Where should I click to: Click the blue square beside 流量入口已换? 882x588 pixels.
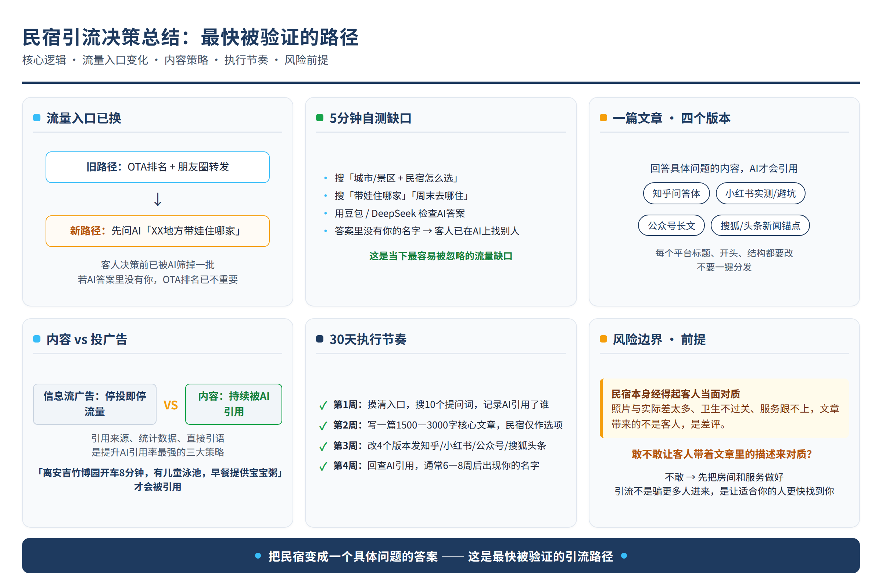click(37, 118)
